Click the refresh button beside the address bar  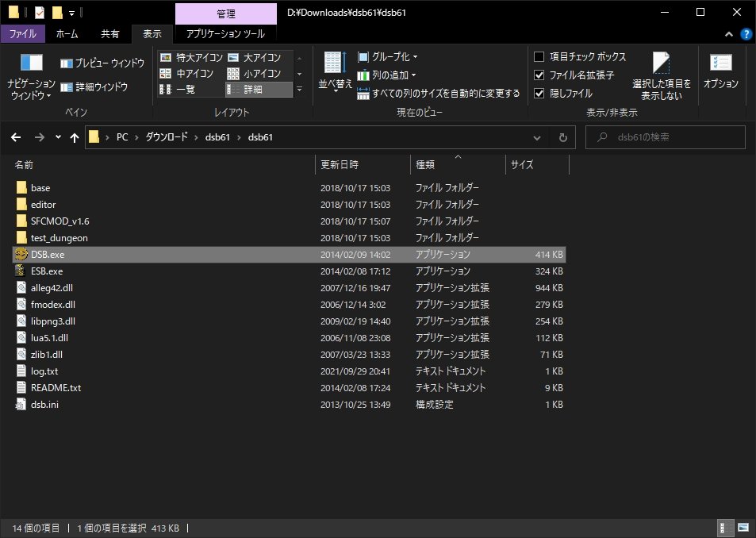tap(562, 137)
